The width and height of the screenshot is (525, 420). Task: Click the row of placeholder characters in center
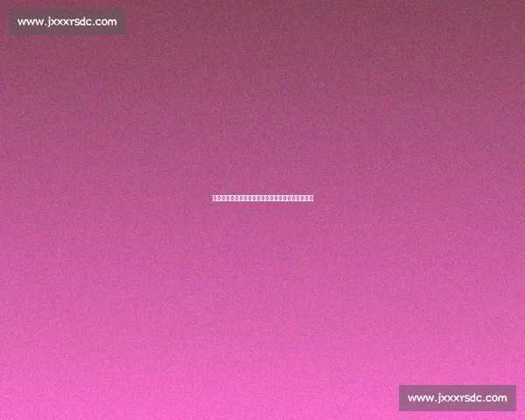point(262,198)
